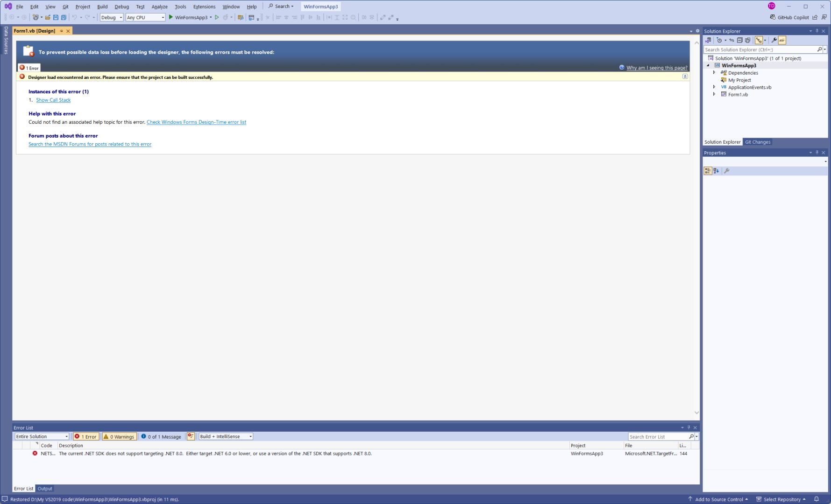
Task: Open the Any CPU platform dropdown
Action: tap(145, 17)
